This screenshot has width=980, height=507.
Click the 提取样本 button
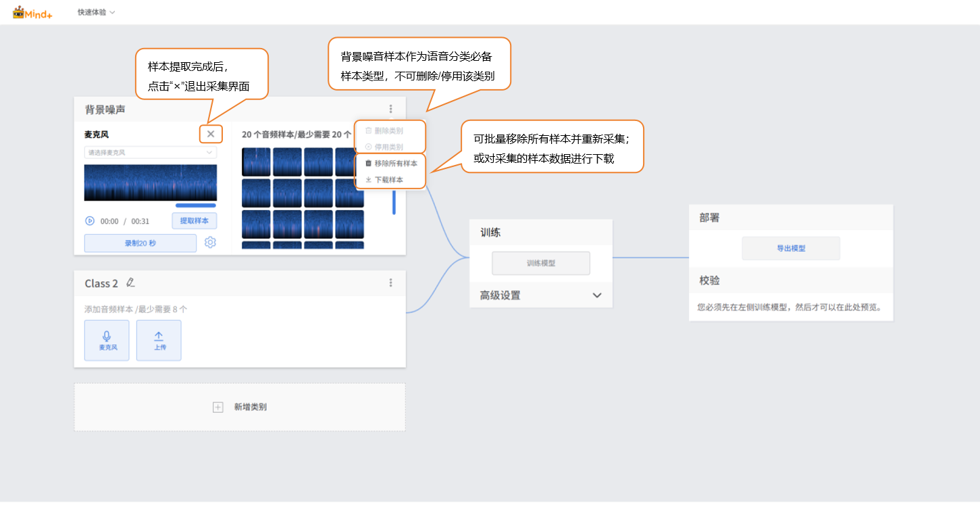pos(195,220)
